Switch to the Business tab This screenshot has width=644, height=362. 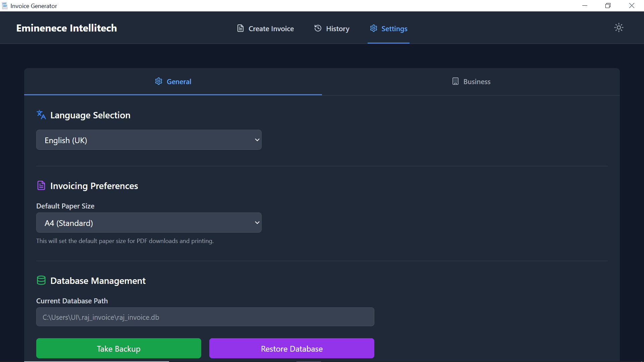471,81
